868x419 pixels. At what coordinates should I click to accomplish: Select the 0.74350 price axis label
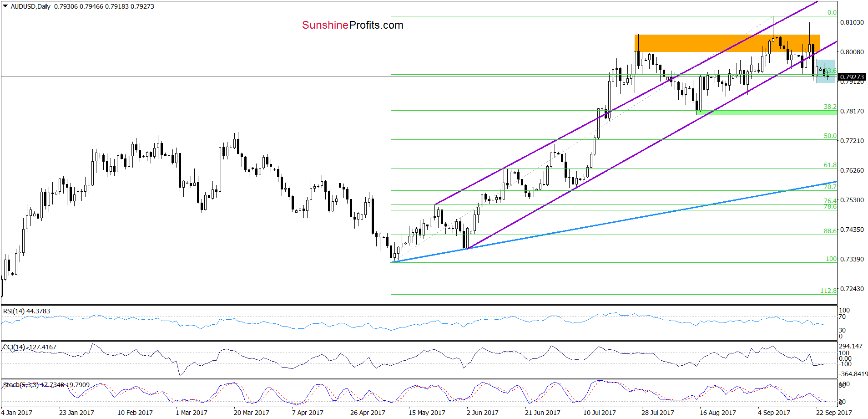[852, 230]
